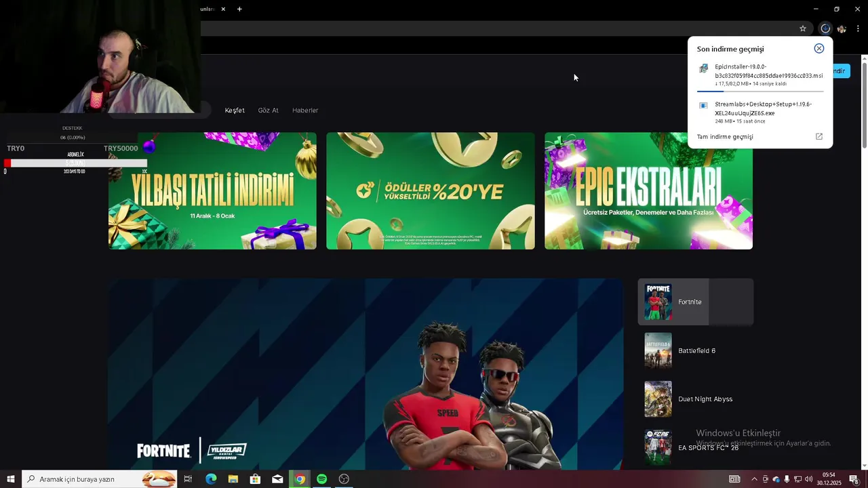Open the Epic Ekstraları banner
This screenshot has width=868, height=488.
click(x=649, y=190)
